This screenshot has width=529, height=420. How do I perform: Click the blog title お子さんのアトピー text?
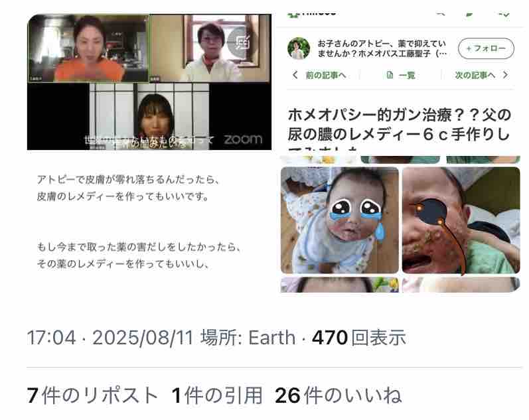(x=382, y=48)
